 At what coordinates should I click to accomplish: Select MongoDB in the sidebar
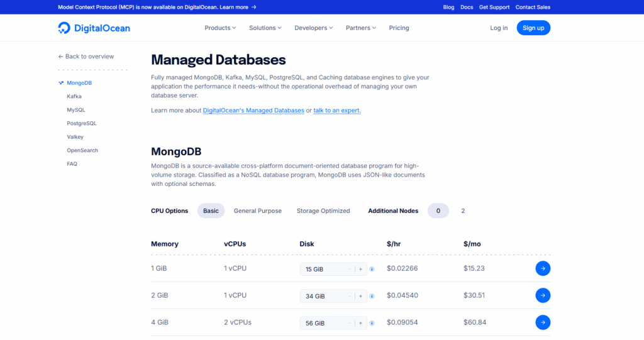pos(79,83)
